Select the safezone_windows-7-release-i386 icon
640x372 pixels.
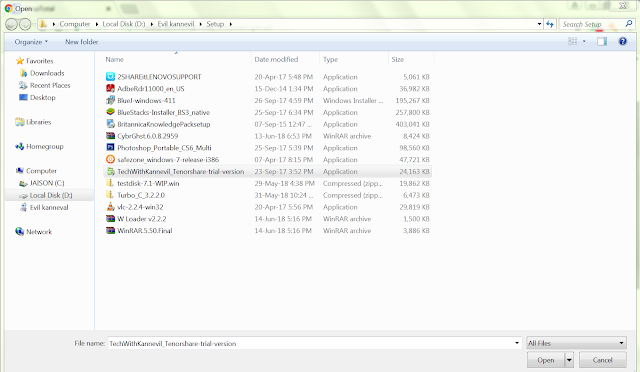point(110,160)
